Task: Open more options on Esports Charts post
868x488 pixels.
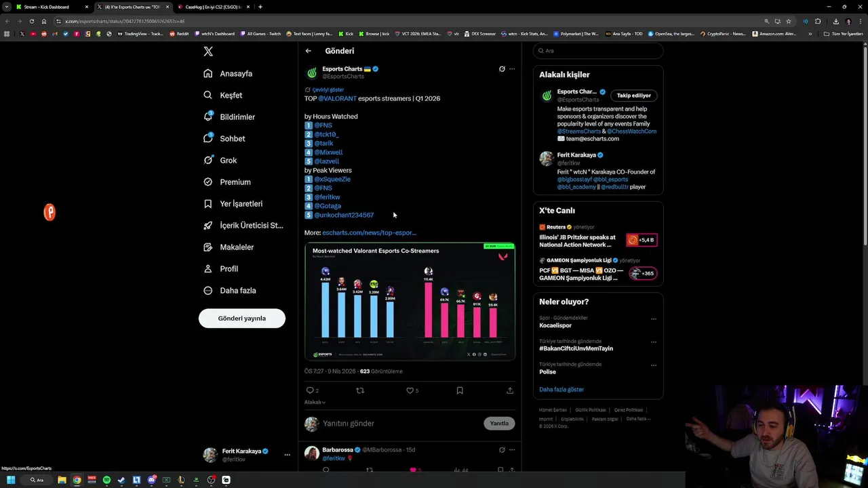Action: pyautogui.click(x=512, y=68)
